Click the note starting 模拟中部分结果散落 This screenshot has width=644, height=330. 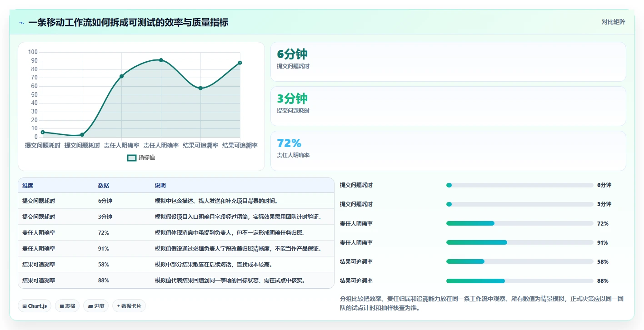point(214,264)
